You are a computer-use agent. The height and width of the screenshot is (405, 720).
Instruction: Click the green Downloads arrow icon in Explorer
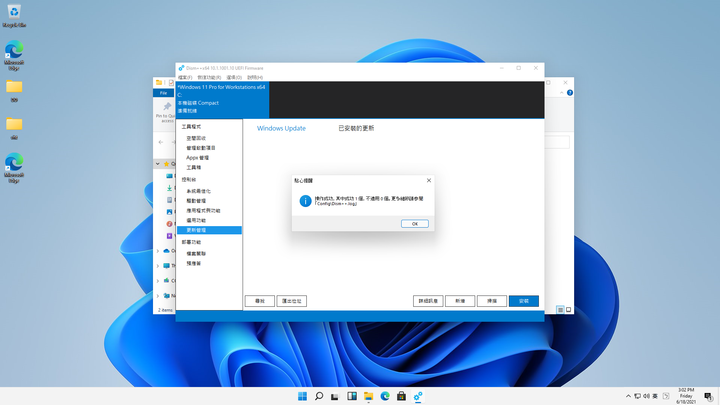pyautogui.click(x=169, y=188)
